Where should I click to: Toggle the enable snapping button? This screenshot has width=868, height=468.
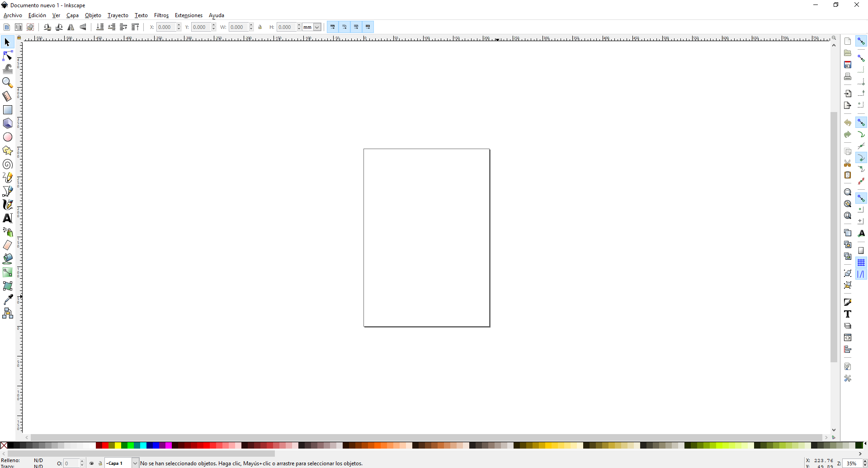(861, 42)
